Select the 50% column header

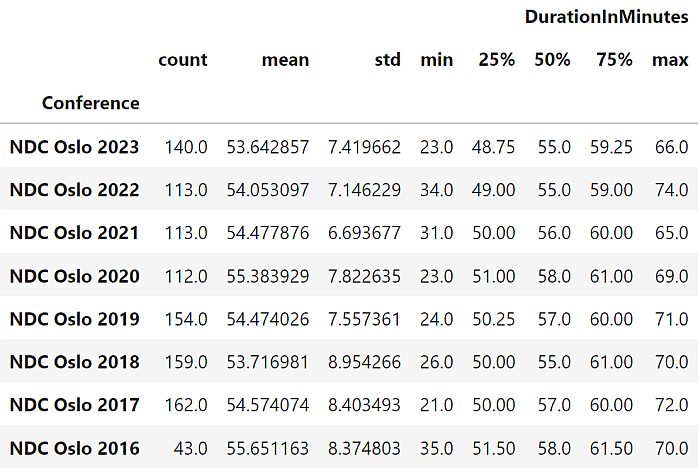(552, 60)
